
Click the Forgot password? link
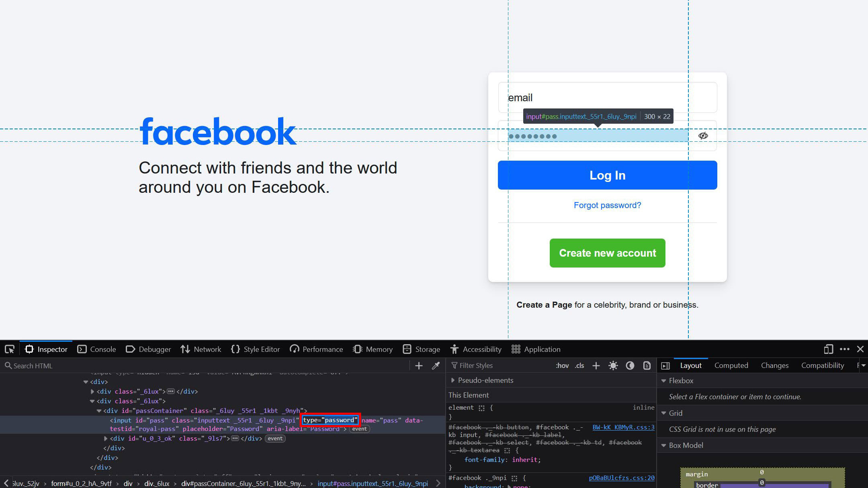(x=607, y=205)
